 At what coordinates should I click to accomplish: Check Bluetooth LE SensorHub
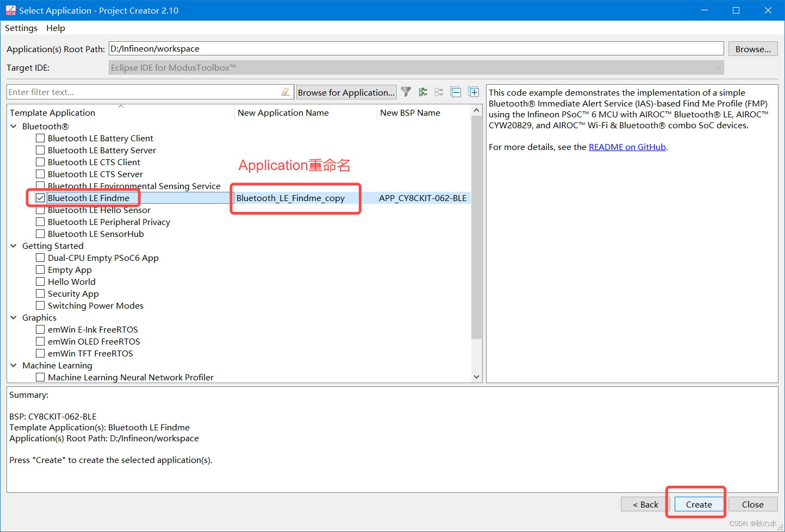point(40,234)
